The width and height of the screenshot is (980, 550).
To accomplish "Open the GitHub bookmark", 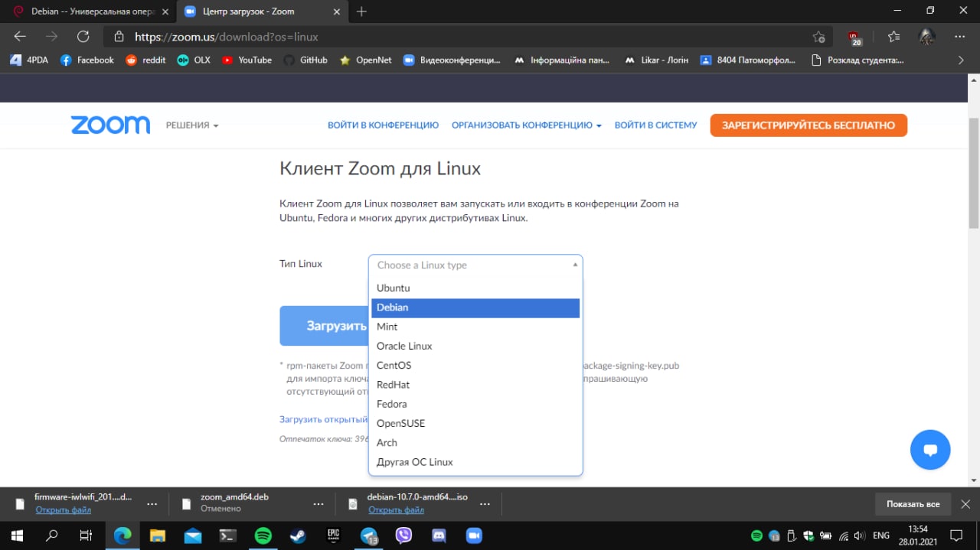I will (305, 60).
